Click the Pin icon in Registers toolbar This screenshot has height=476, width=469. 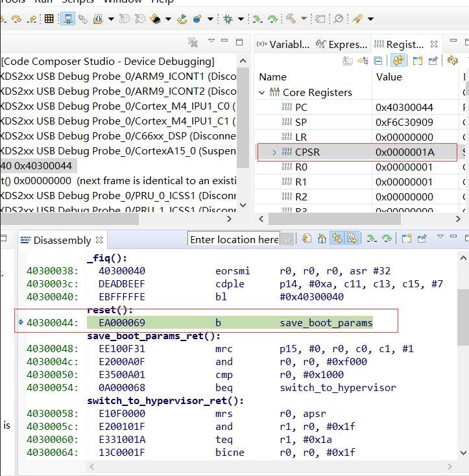point(433,61)
